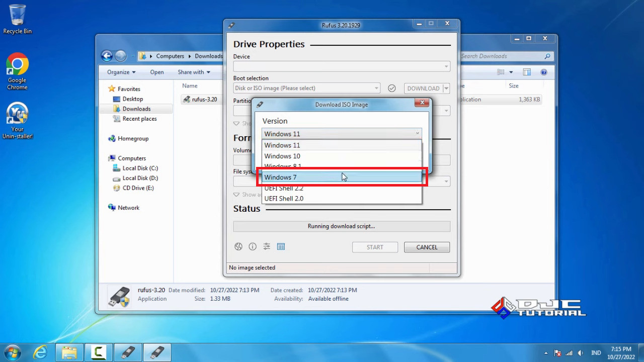Sort by Size column header
644x362 pixels.
pyautogui.click(x=514, y=86)
